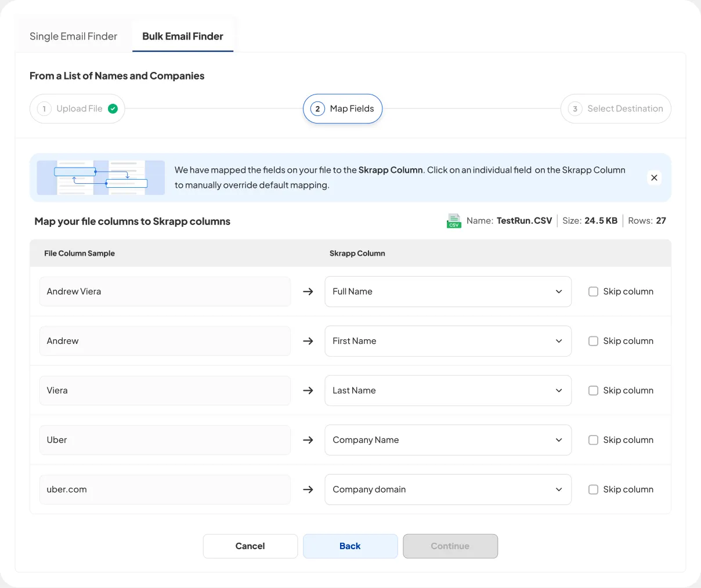Open the Company Name mapping dropdown
Screen dimensions: 701x588
(x=447, y=440)
